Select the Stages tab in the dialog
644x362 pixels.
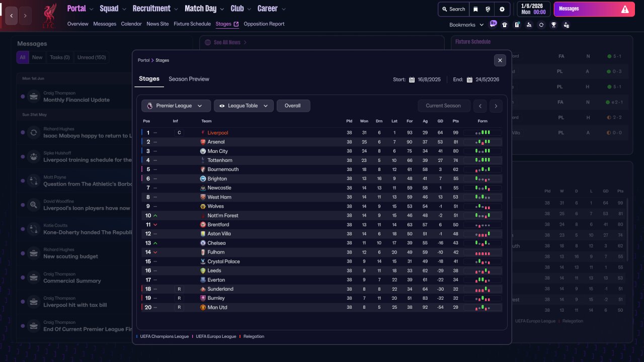pos(149,79)
